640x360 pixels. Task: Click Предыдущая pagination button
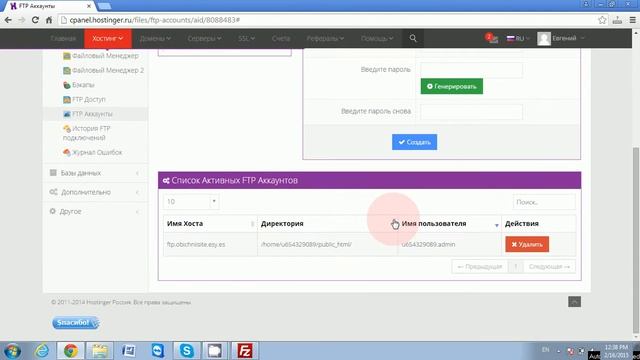pyautogui.click(x=480, y=267)
